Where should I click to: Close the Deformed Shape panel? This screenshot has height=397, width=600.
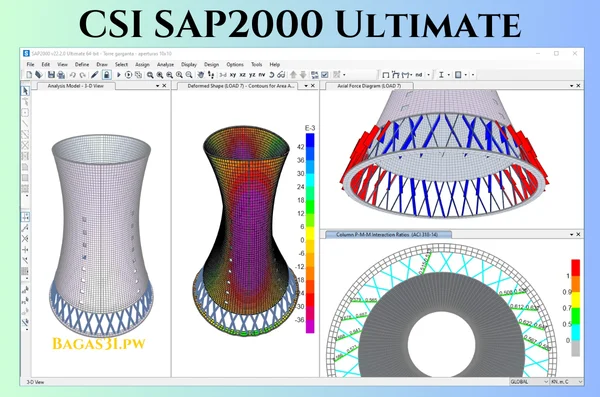click(x=313, y=86)
